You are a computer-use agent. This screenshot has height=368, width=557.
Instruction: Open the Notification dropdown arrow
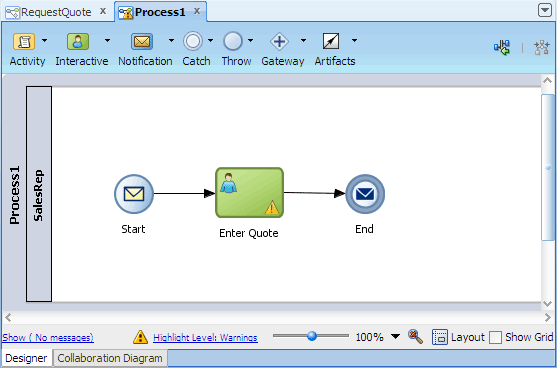tap(171, 40)
